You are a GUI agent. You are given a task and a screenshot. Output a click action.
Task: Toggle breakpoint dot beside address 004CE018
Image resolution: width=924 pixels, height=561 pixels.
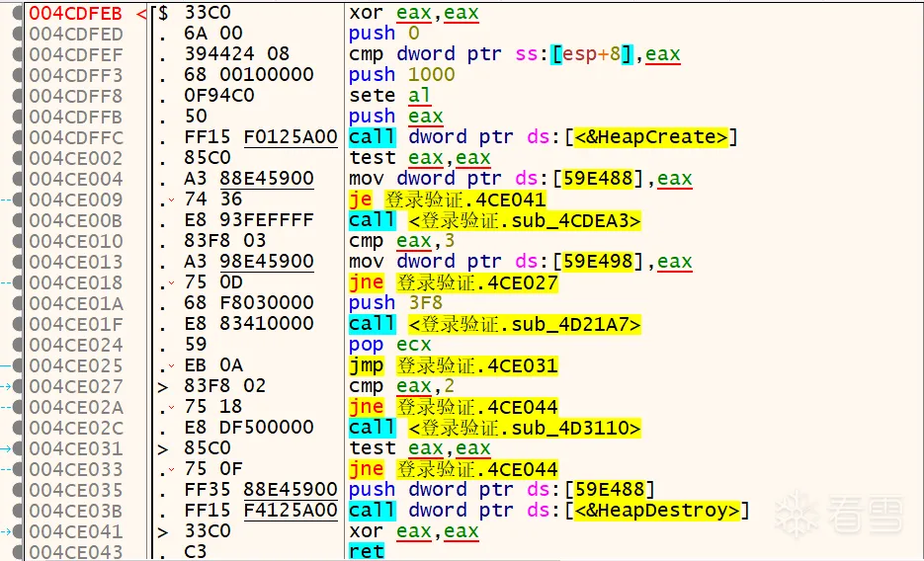point(17,282)
